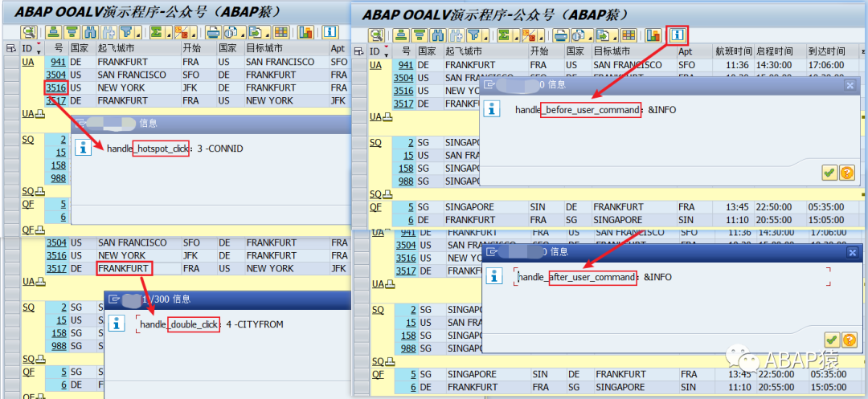Open Choose Layout grid icon, right toolbar

click(x=628, y=35)
